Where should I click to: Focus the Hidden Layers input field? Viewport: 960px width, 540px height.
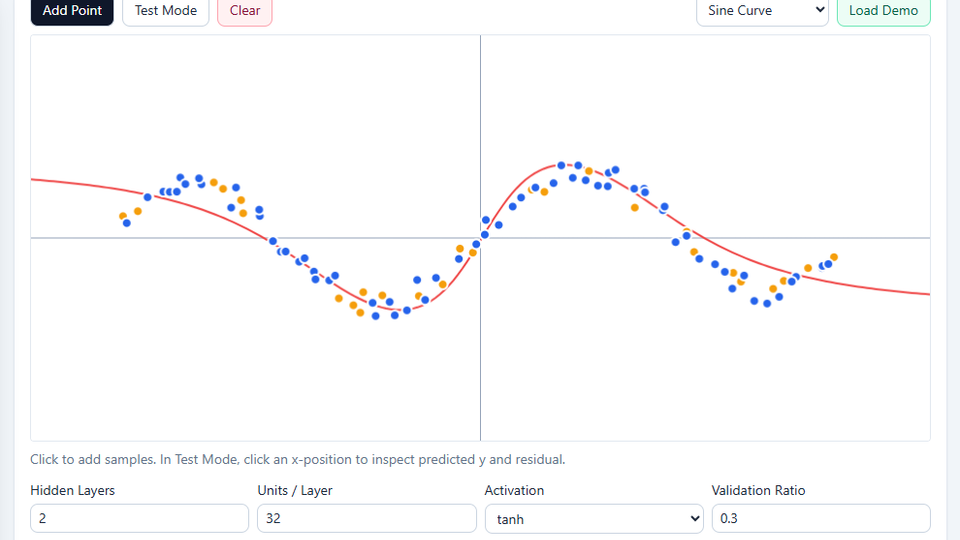139,518
